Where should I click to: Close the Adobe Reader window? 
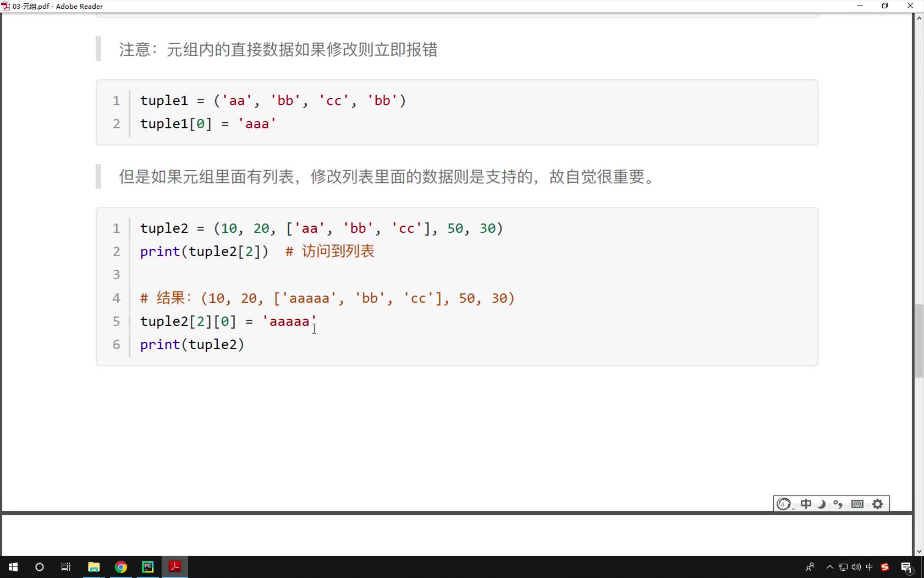(x=910, y=6)
